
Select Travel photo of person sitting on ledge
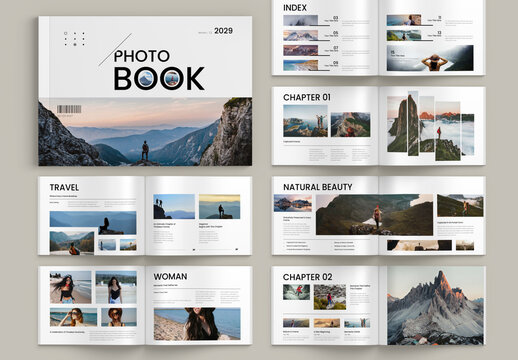[x=93, y=223]
